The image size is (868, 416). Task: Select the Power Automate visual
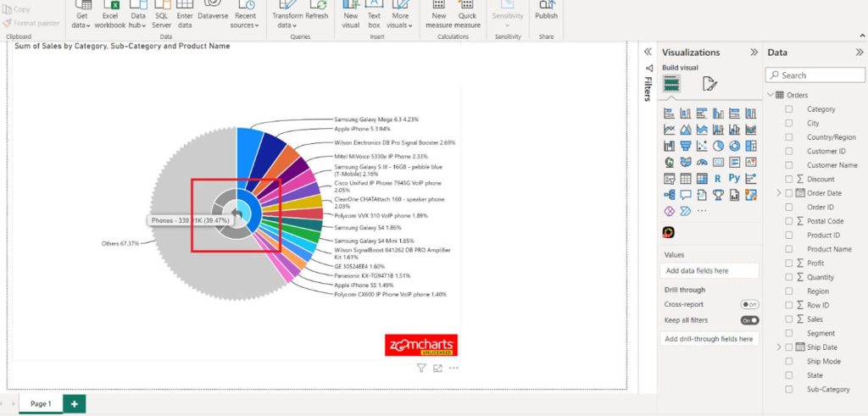click(685, 211)
